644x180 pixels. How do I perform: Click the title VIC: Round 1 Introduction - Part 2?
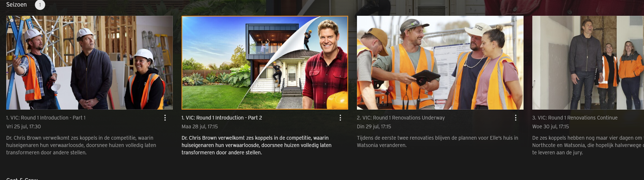[x=222, y=118]
